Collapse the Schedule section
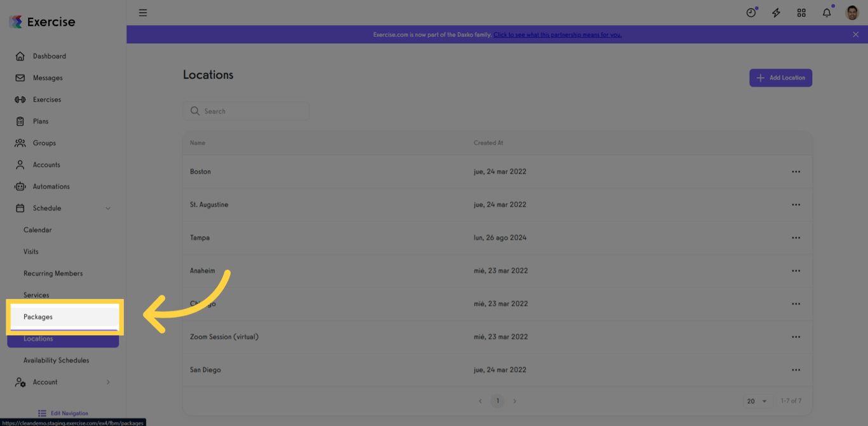The width and height of the screenshot is (868, 426). [62, 208]
